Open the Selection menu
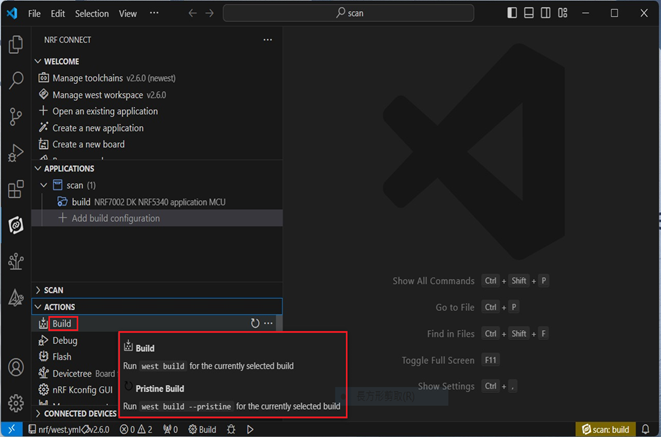Image resolution: width=661 pixels, height=437 pixels. 92,14
